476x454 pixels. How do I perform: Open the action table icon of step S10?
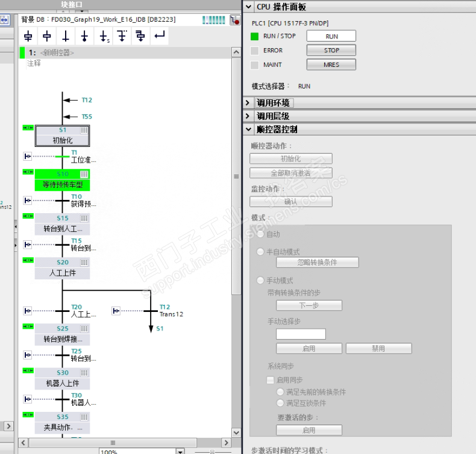tap(84, 174)
